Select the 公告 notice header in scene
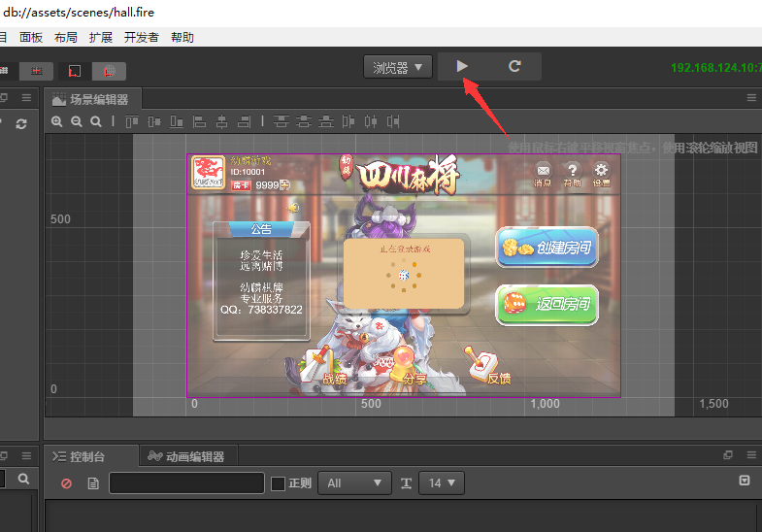762x532 pixels. (261, 229)
